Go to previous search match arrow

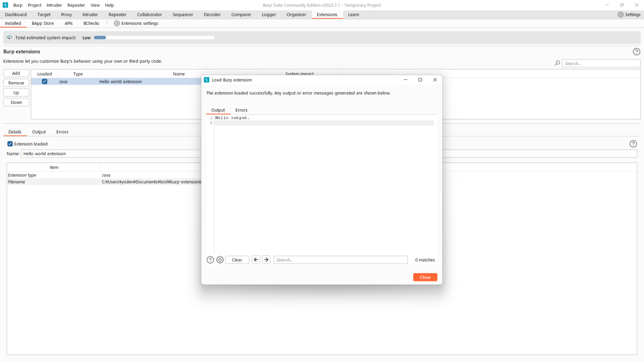coord(256,260)
